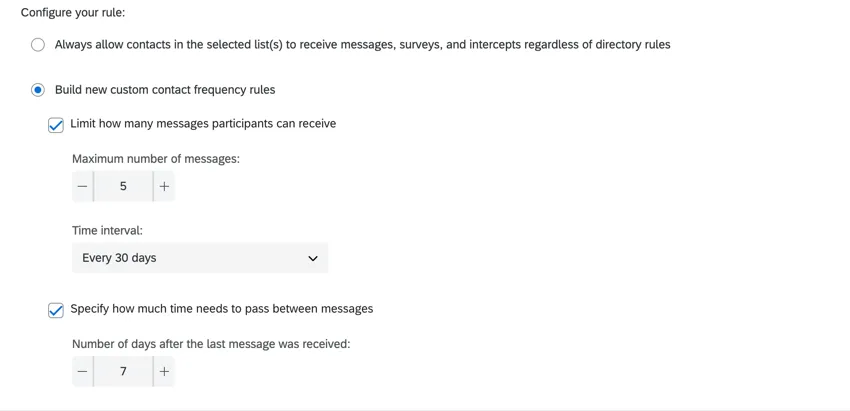Click the 'Always allow contacts in the selected list(s)' label text

[362, 44]
